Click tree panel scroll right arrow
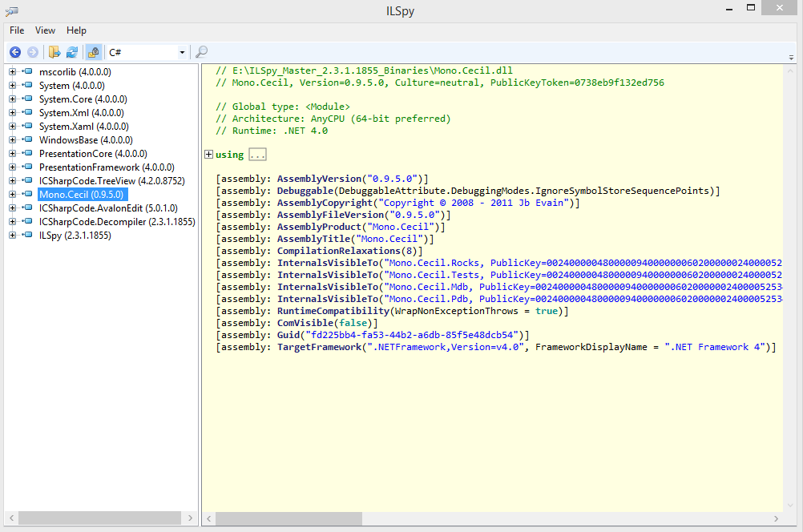 click(190, 518)
